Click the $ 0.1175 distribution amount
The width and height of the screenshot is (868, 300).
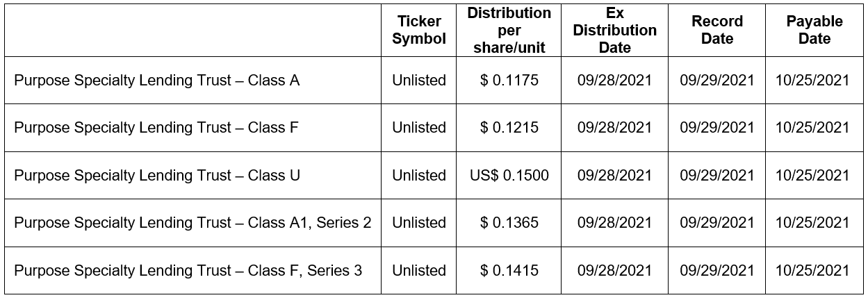pyautogui.click(x=509, y=81)
